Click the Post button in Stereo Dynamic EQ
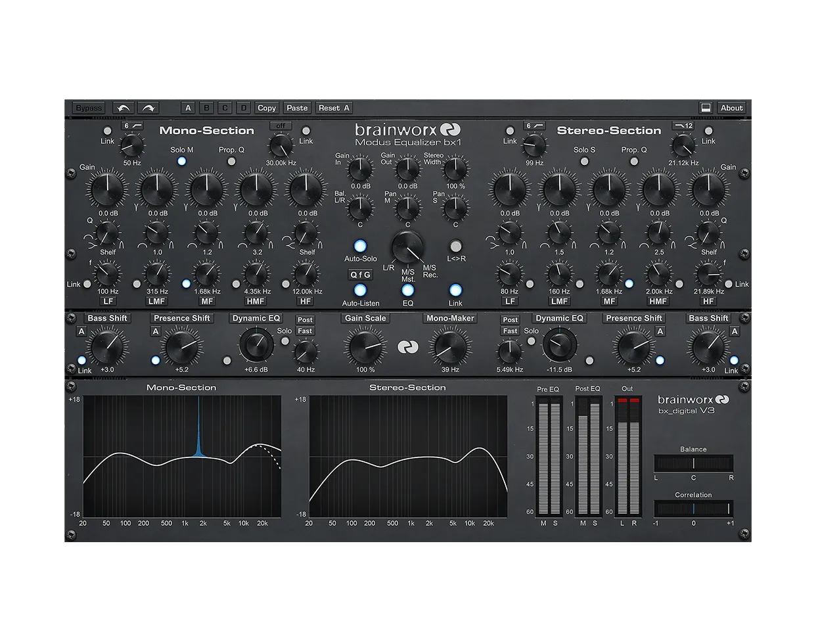The image size is (820, 644). [511, 320]
